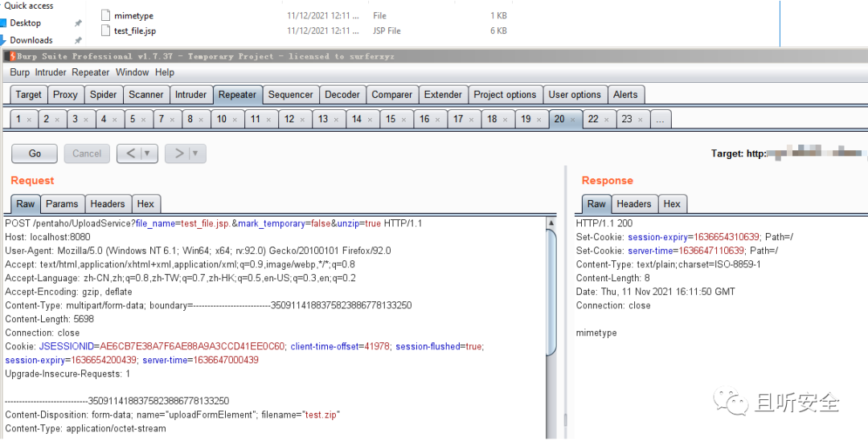Viewport: 868px width, 441px height.
Task: Show request Raw view
Action: [x=26, y=203]
